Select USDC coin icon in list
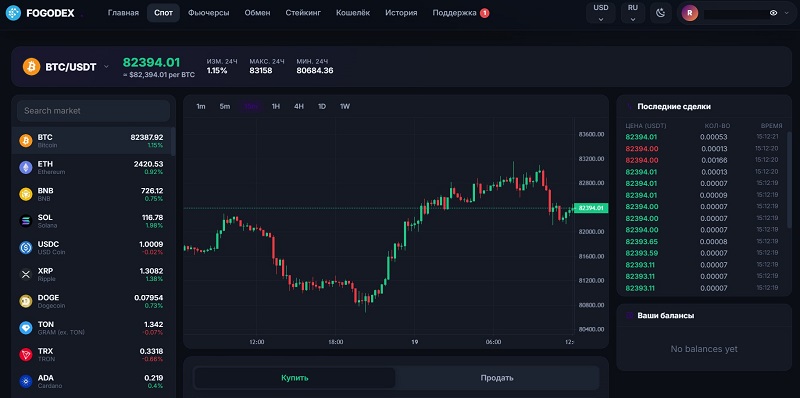This screenshot has height=398, width=800. [x=26, y=247]
